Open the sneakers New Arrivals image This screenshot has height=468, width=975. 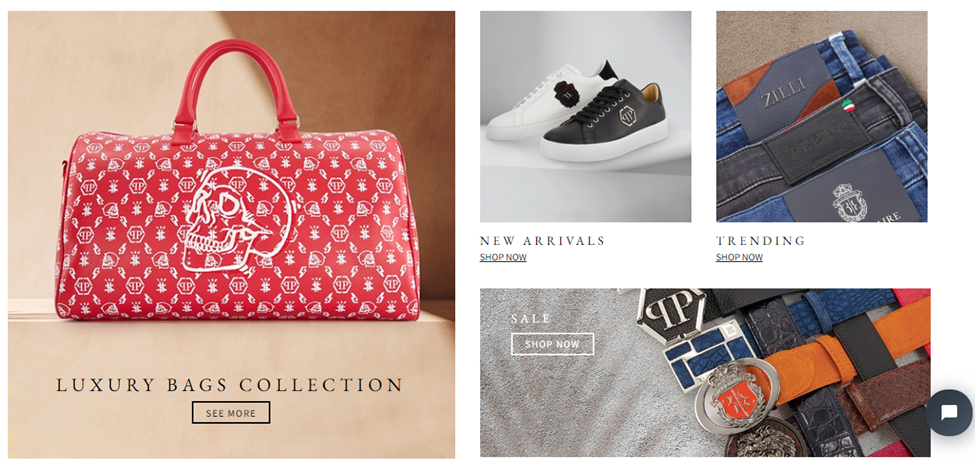click(585, 116)
